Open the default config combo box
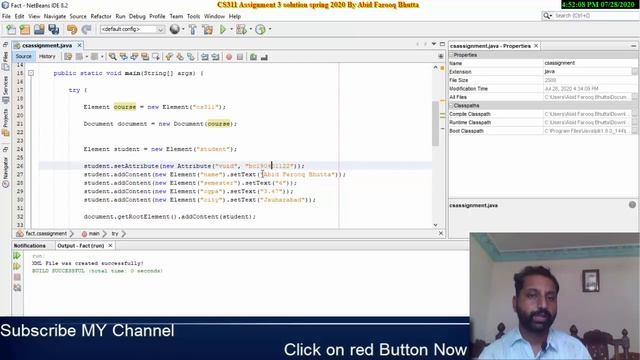640x360 pixels. coord(132,29)
